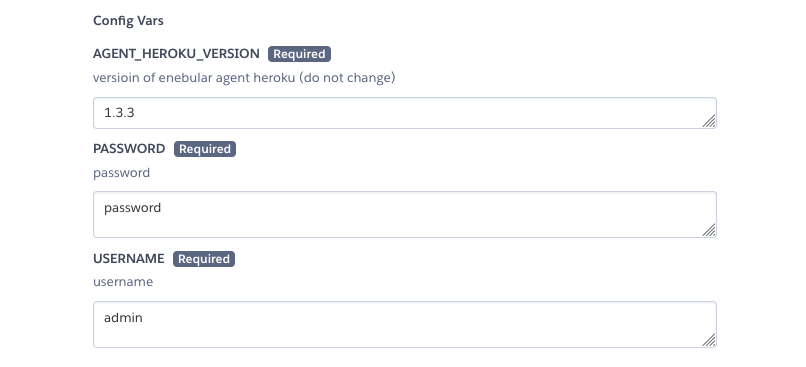This screenshot has height=367, width=806.
Task: Click the Required badge beside PASSWORD
Action: (x=205, y=149)
